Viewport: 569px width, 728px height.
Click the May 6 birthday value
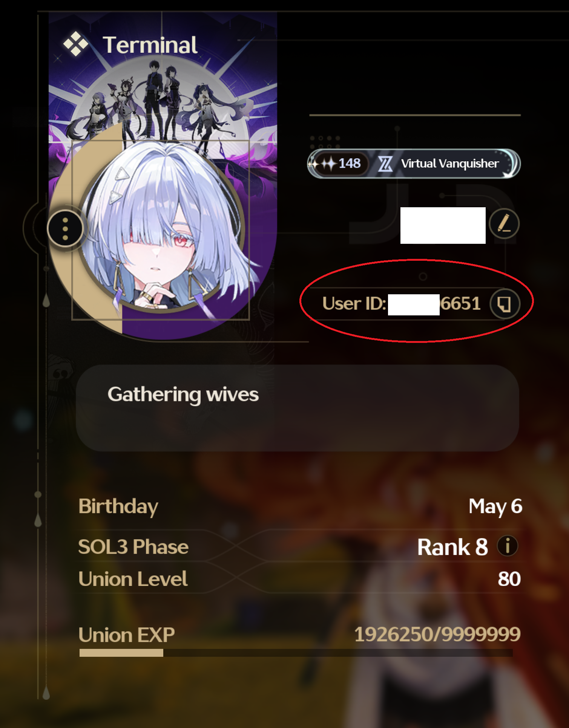pyautogui.click(x=495, y=506)
